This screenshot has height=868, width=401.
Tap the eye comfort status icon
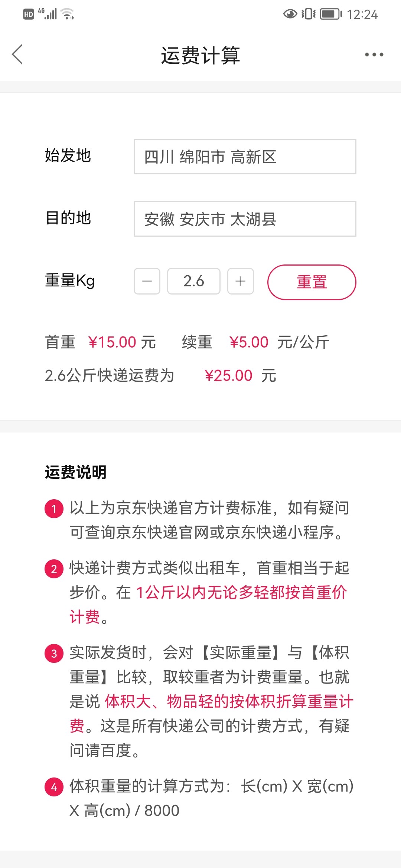coord(290,14)
